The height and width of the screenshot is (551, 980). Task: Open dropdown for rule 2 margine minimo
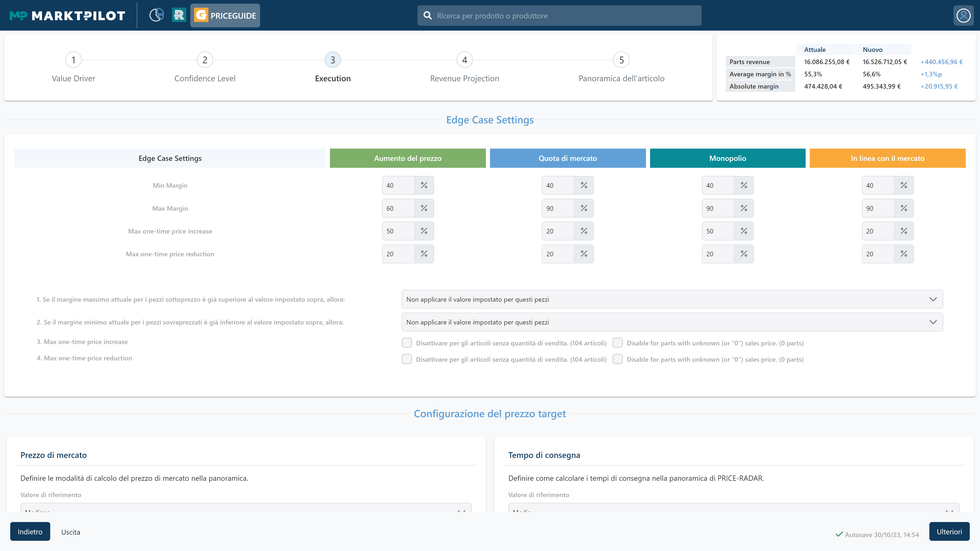point(672,322)
